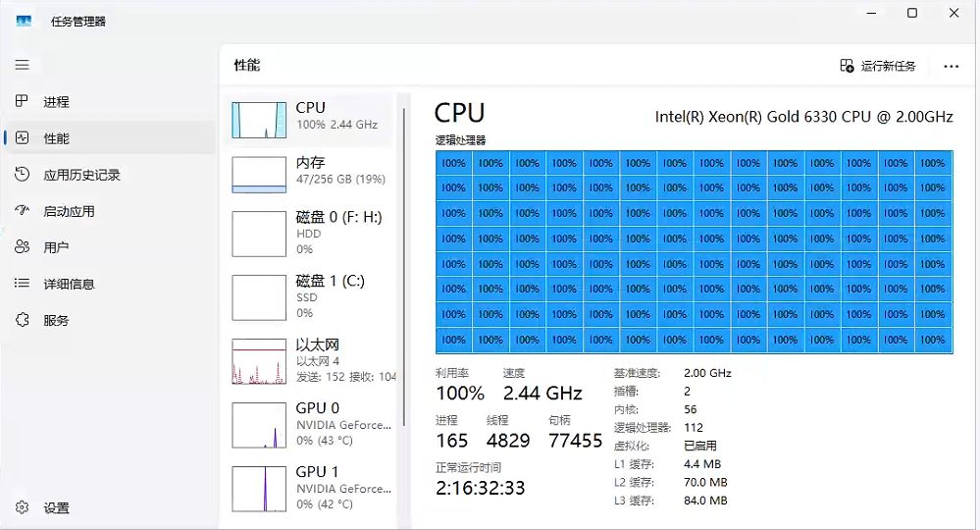The image size is (980, 530).
Task: Click the Run new task (运行新任务) icon
Action: [x=847, y=66]
